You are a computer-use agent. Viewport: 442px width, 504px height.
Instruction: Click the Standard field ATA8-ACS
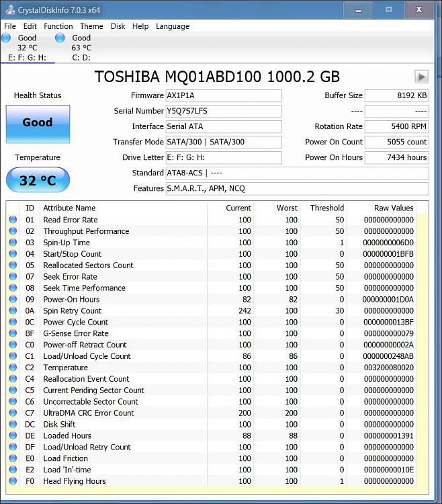[297, 173]
